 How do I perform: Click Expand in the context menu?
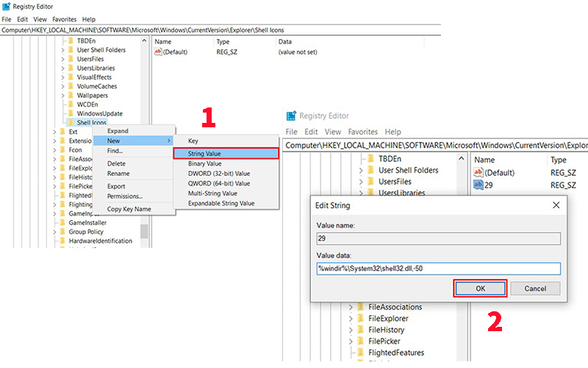pyautogui.click(x=118, y=131)
